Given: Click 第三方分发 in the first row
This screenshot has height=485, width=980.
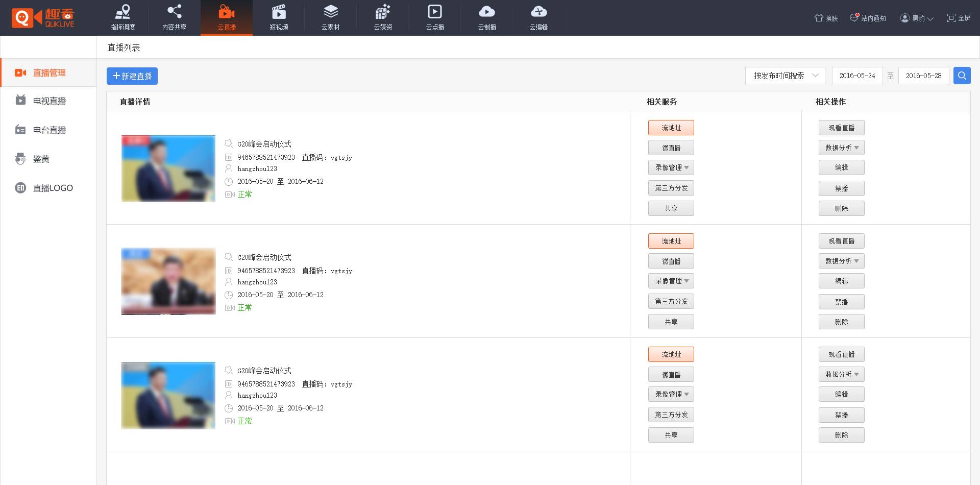Looking at the screenshot, I should click(x=671, y=188).
